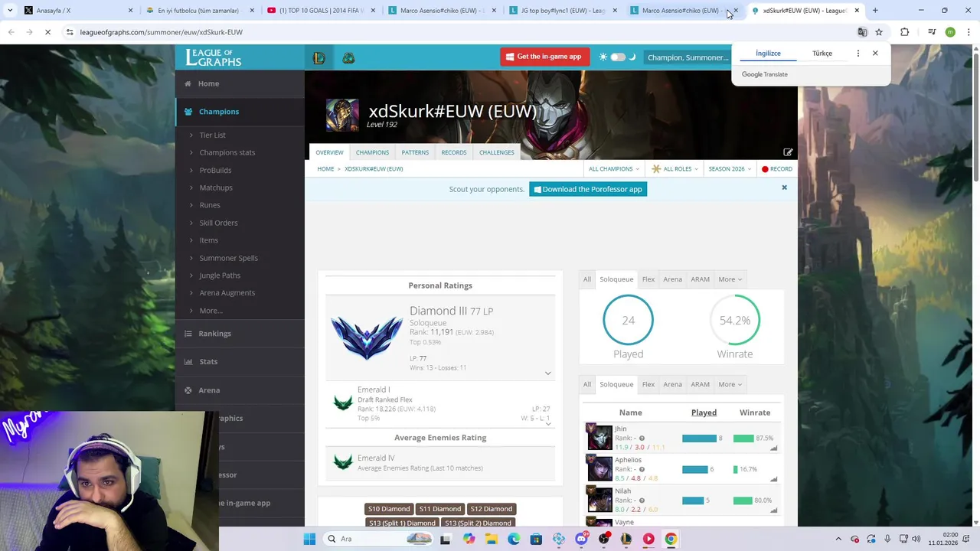Image resolution: width=980 pixels, height=551 pixels.
Task: Click the edit profile pencil icon
Action: point(788,152)
